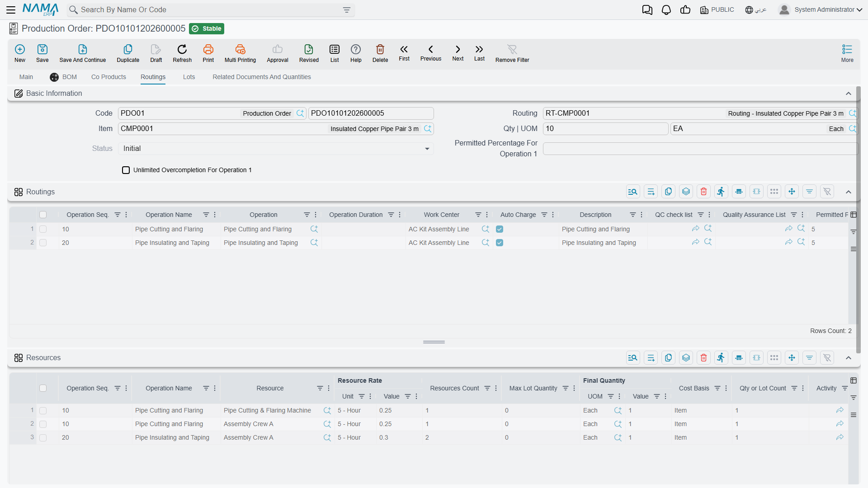Viewport: 868px width, 488px height.
Task: Click the Draft toolbar button
Action: tap(156, 53)
